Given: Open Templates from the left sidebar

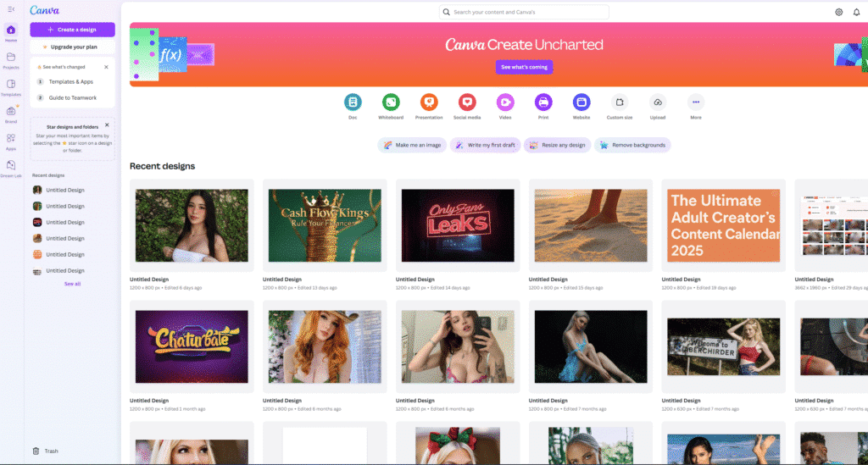Looking at the screenshot, I should [11, 85].
